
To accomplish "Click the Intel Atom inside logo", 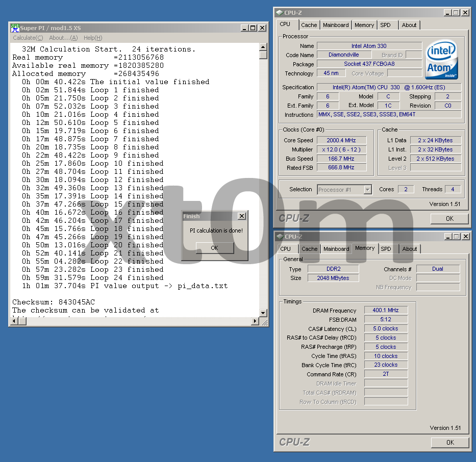I will tap(441, 60).
